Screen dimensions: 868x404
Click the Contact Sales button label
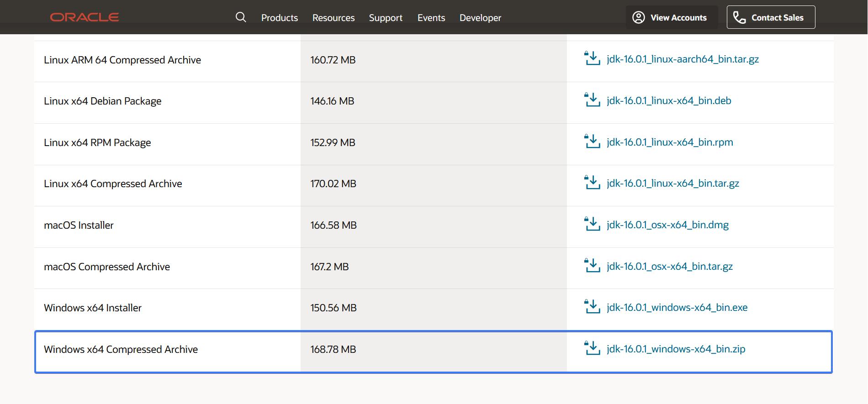[x=778, y=18]
